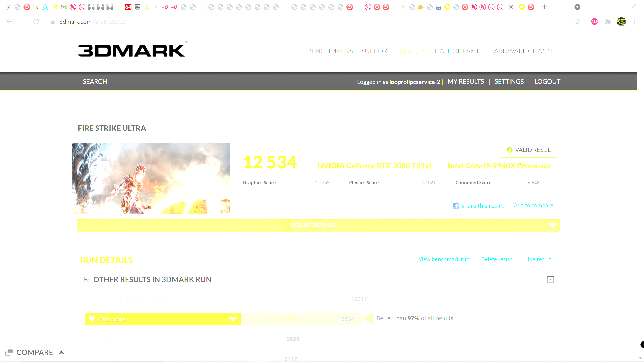Open the Extensions puzzle-piece menu
Viewport: 644px width, 362px height.
click(608, 22)
